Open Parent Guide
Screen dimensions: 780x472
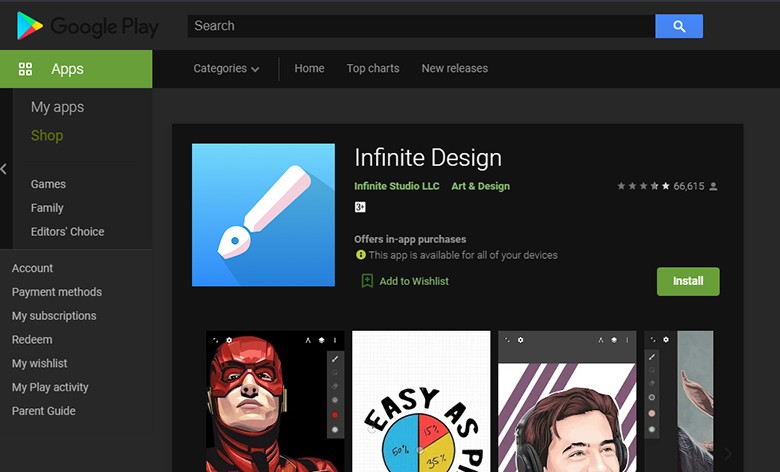44,411
